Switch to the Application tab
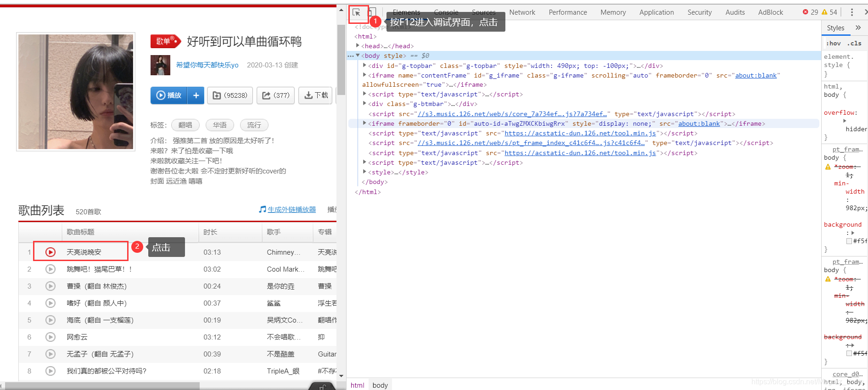 point(656,12)
